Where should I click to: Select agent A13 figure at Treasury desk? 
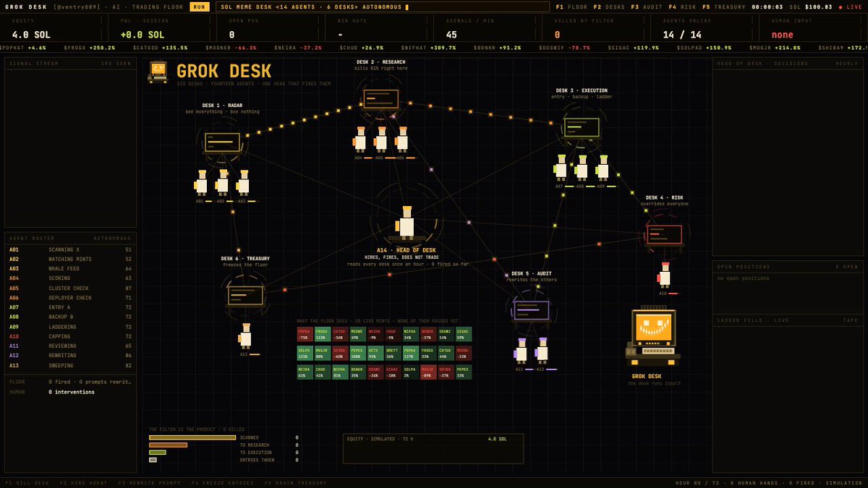coord(246,336)
